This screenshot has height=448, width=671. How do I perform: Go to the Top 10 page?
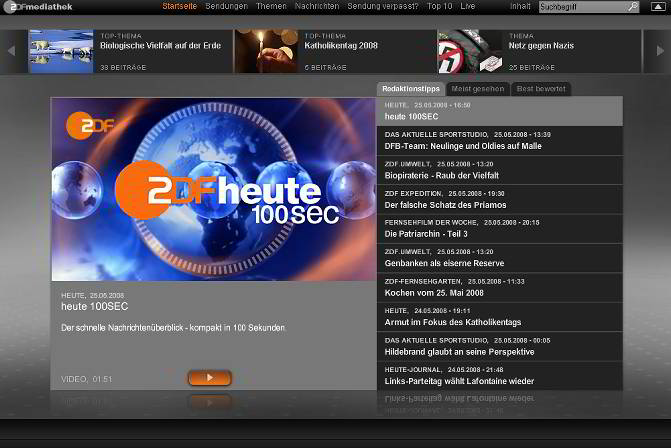tap(439, 7)
